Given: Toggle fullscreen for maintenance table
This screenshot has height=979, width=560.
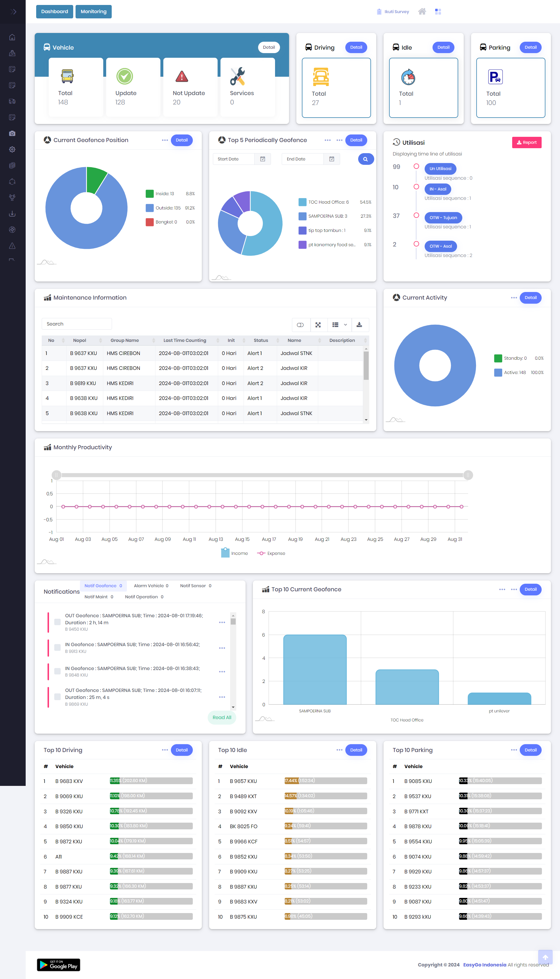Looking at the screenshot, I should pos(318,325).
